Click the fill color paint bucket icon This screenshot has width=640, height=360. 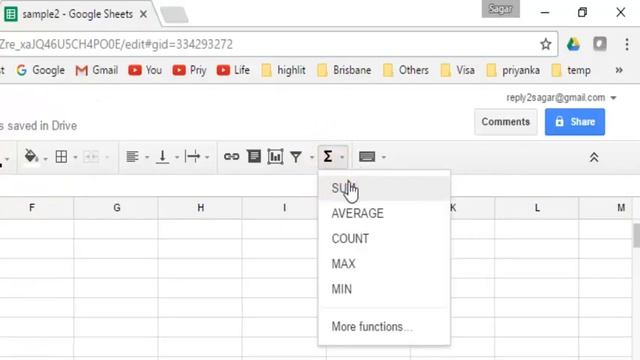[31, 156]
